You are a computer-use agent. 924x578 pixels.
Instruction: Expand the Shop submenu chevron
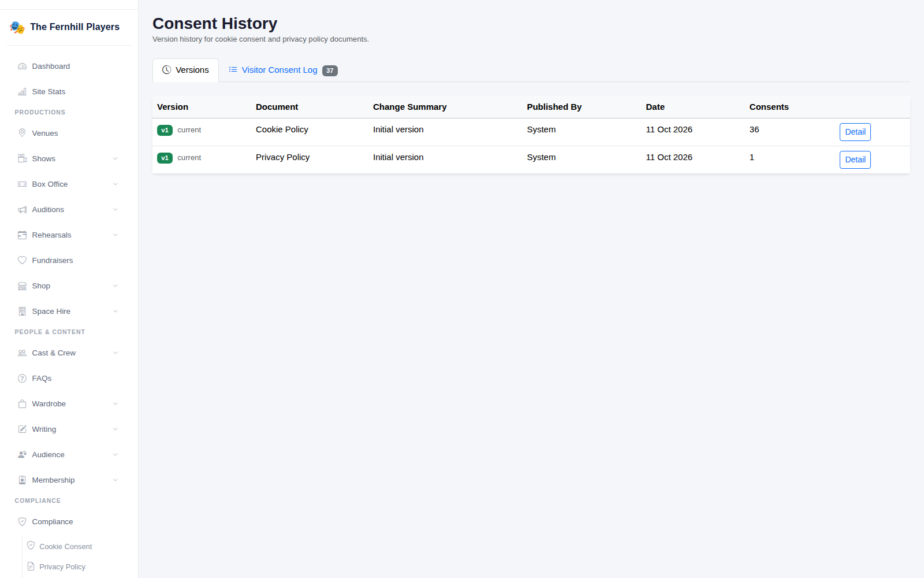(x=115, y=286)
